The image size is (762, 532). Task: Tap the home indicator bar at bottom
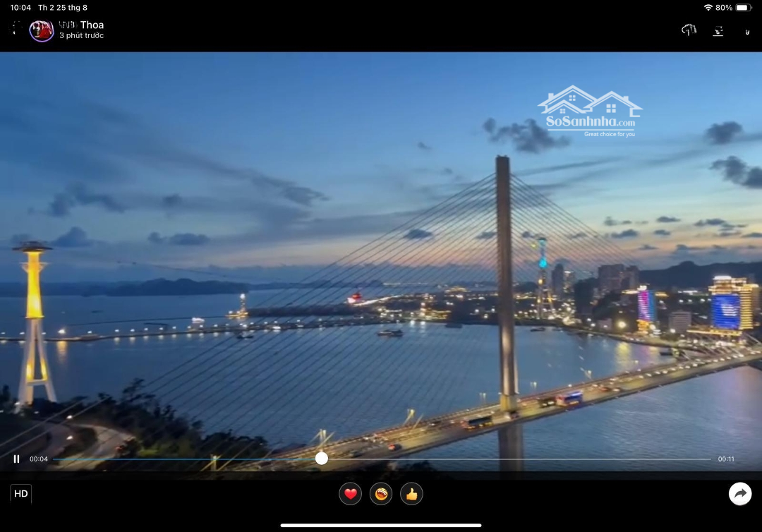(x=381, y=525)
